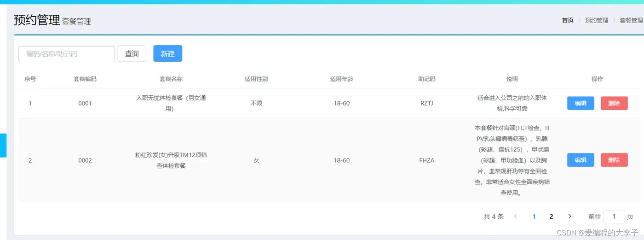The height and width of the screenshot is (240, 644).
Task: Click the 新建 button to create a package
Action: [167, 54]
